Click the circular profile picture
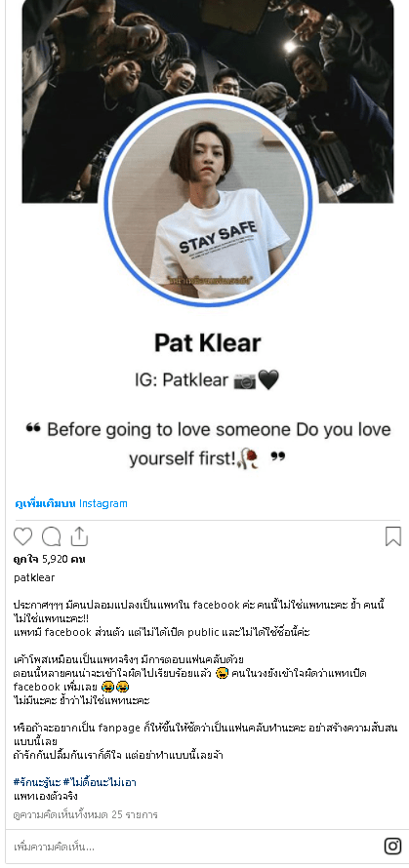This screenshot has height=868, width=409. click(208, 202)
